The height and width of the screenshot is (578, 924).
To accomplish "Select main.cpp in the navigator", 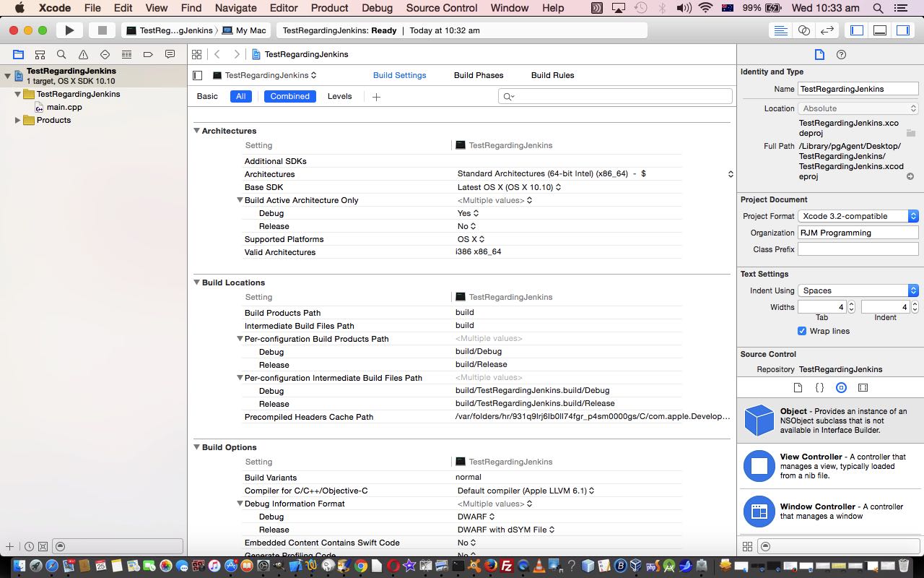I will click(64, 107).
